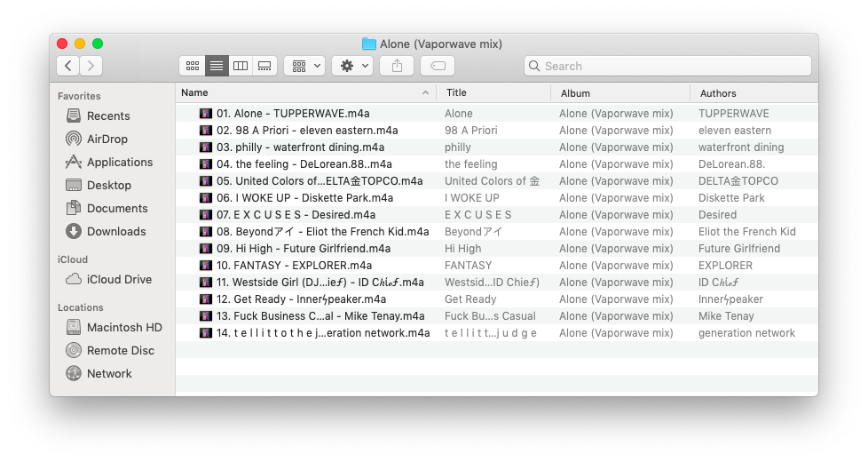The image size is (868, 462).
Task: Toggle the sort direction arrow in Name header
Action: [x=425, y=93]
